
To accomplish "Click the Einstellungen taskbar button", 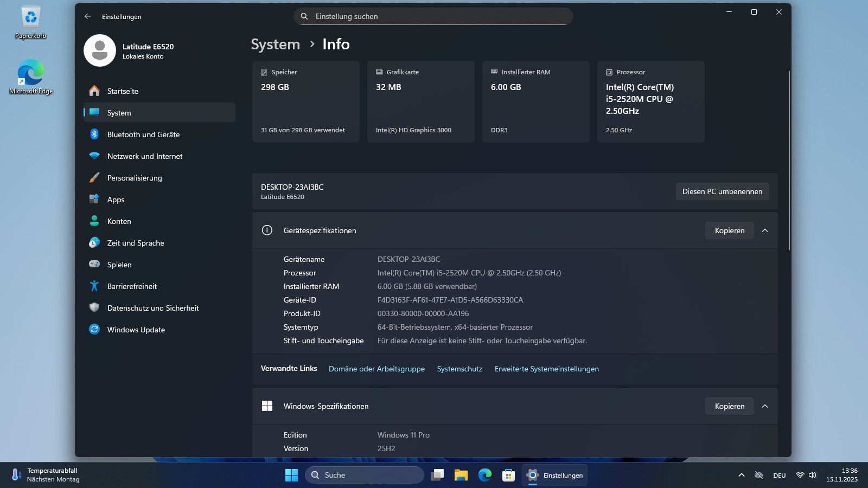I will tap(554, 475).
